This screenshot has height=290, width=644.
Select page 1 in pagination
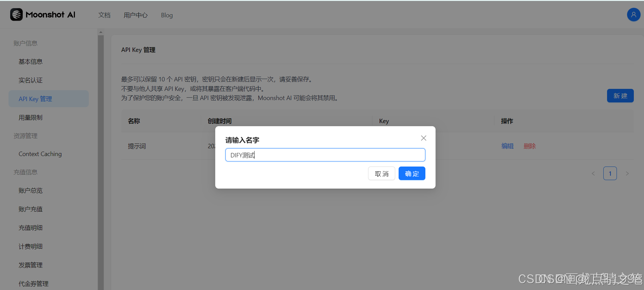click(x=610, y=174)
